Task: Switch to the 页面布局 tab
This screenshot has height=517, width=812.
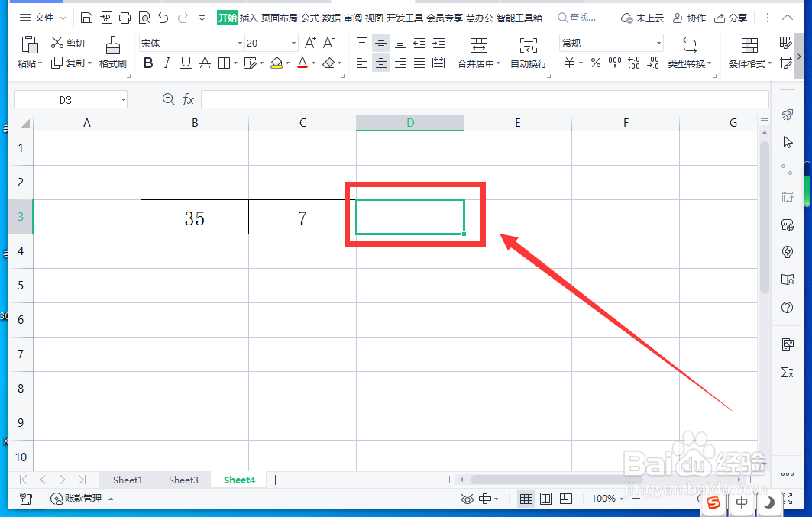Action: (x=279, y=18)
